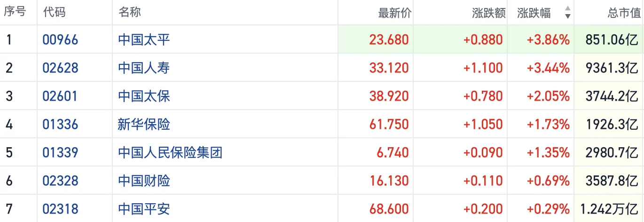The width and height of the screenshot is (644, 222).
Task: Sort by 涨跌幅 using the sort arrows
Action: click(x=567, y=13)
